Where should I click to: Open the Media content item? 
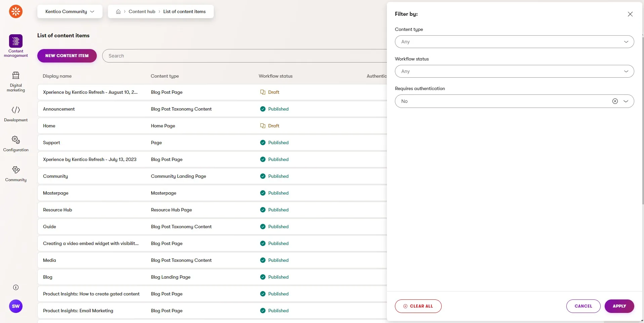tap(212, 260)
